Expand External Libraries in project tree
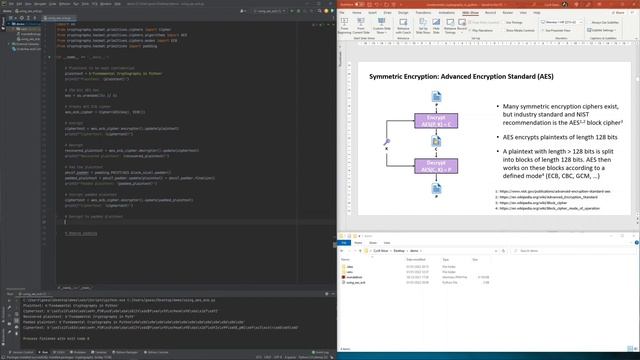Image resolution: width=640 pixels, height=360 pixels. point(9,44)
